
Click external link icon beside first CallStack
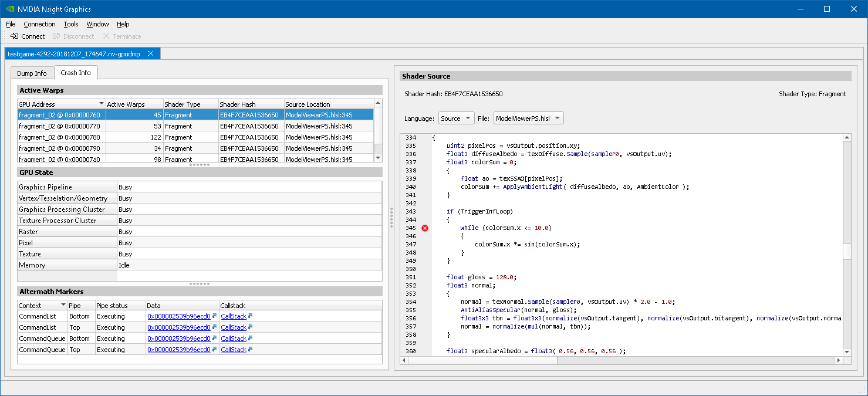point(251,316)
